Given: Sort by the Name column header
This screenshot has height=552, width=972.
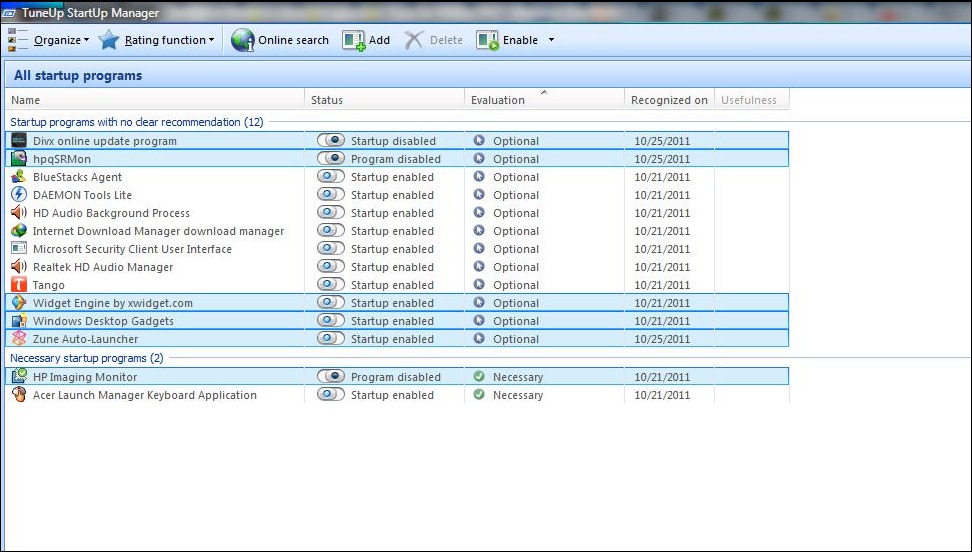Looking at the screenshot, I should 155,100.
